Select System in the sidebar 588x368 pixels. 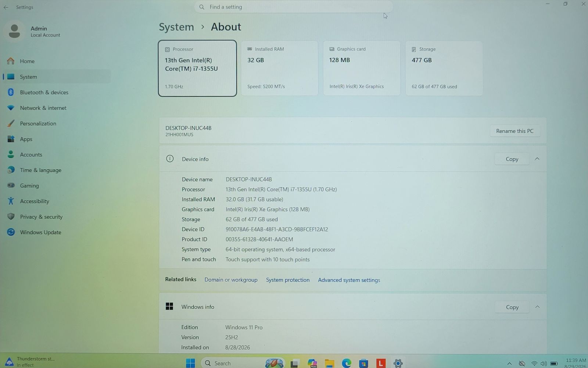click(x=57, y=77)
